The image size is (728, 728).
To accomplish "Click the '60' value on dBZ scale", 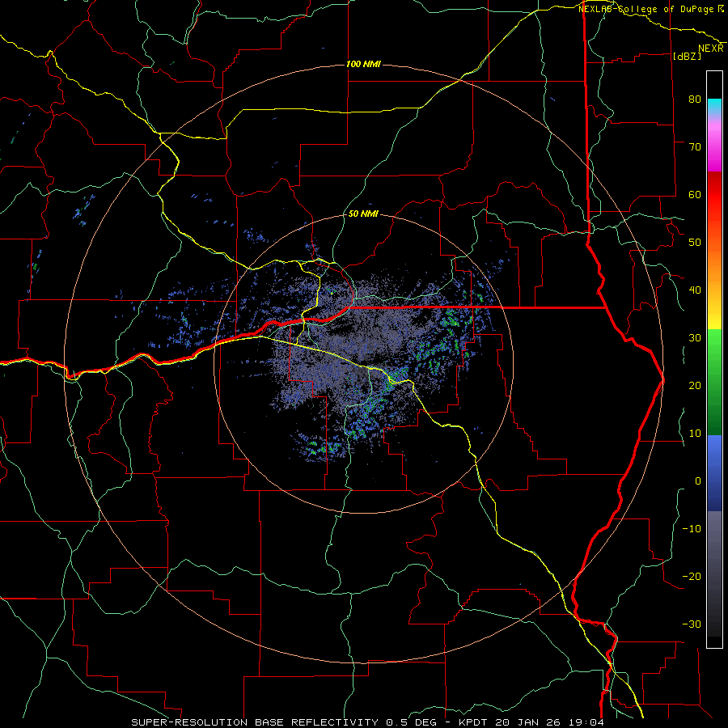I will (695, 194).
